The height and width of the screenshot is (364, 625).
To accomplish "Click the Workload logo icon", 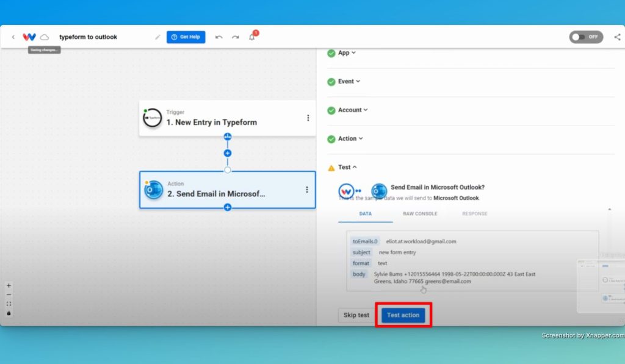I will (x=29, y=37).
